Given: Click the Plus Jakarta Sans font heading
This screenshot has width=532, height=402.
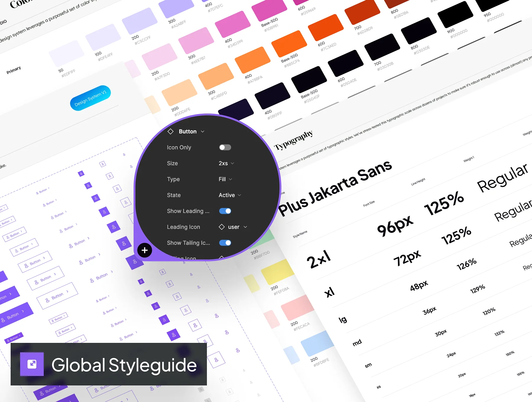Looking at the screenshot, I should click(335, 188).
